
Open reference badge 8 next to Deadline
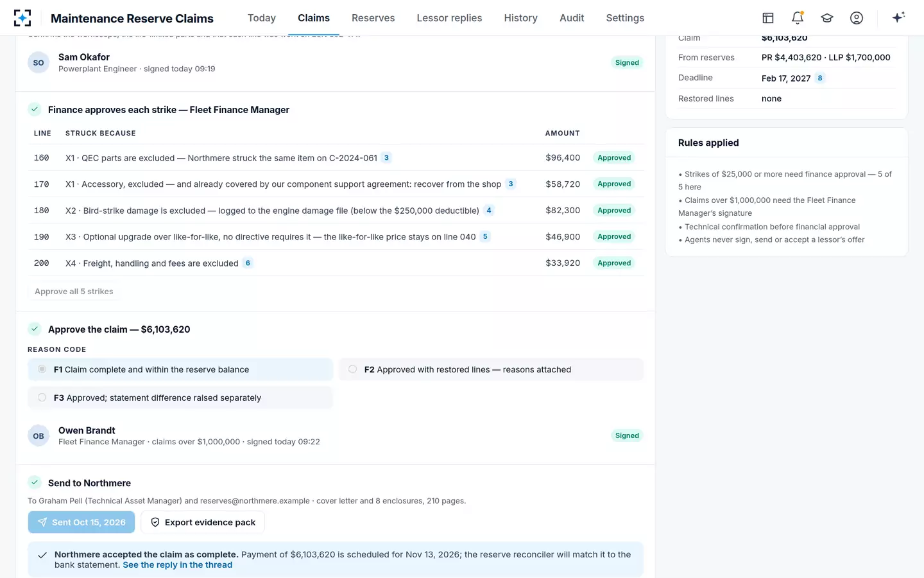[x=820, y=78]
